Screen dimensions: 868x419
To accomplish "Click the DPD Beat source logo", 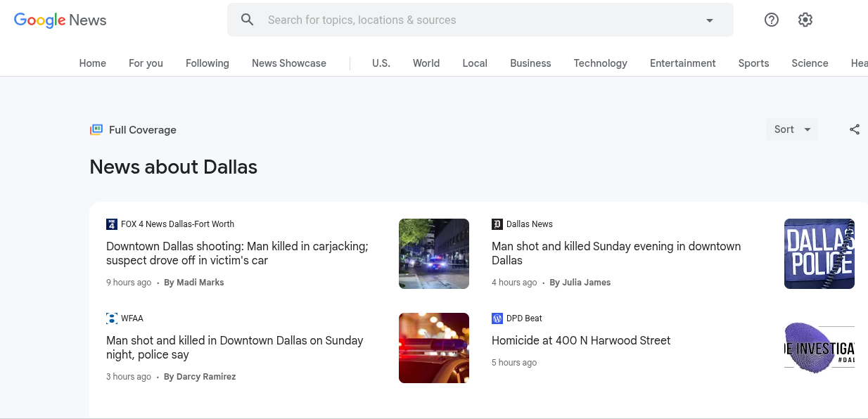I will click(x=497, y=318).
